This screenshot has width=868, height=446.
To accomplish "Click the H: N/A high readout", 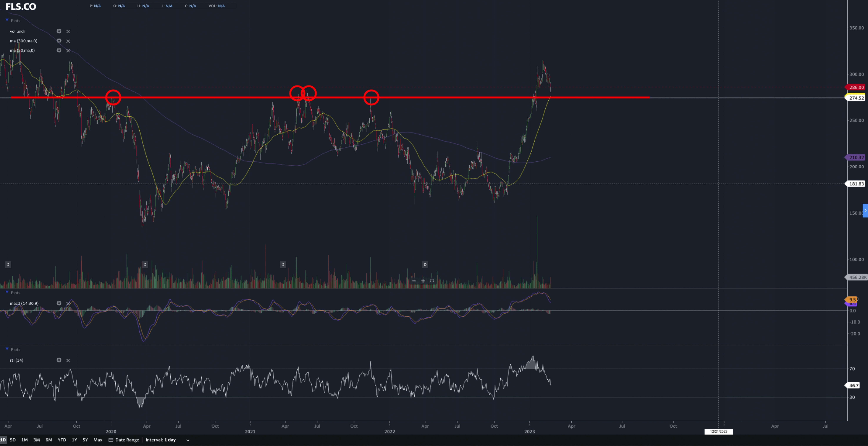I will click(143, 6).
